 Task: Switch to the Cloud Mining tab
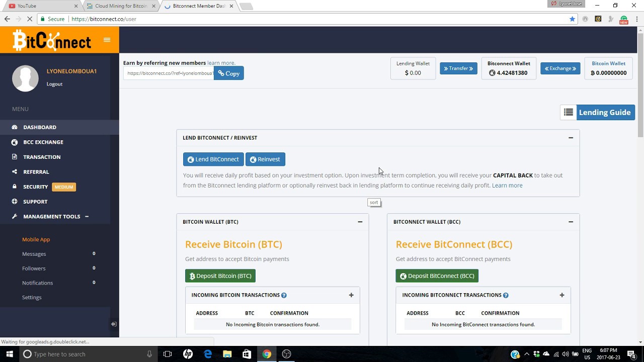(x=121, y=6)
